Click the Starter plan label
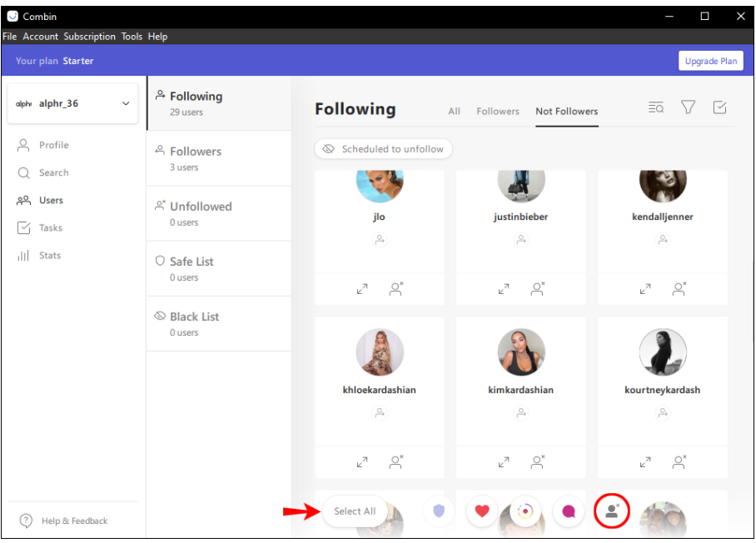The height and width of the screenshot is (543, 756). 78,61
